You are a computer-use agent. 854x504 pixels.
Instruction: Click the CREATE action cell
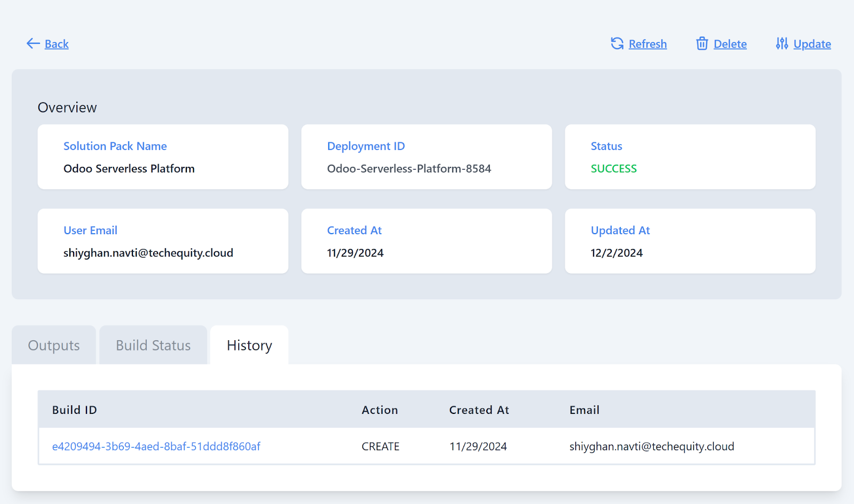[x=381, y=446]
